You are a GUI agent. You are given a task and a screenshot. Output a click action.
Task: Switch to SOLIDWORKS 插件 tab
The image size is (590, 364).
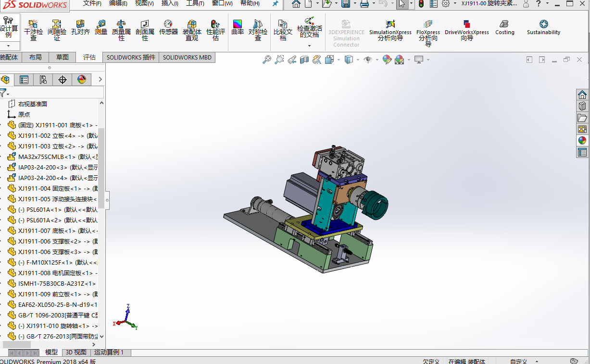[131, 57]
